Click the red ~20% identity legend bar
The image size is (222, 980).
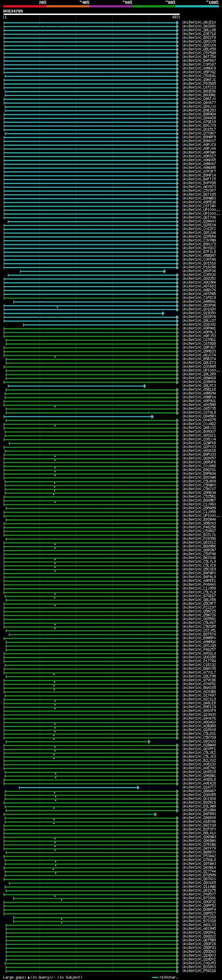coord(25,7)
